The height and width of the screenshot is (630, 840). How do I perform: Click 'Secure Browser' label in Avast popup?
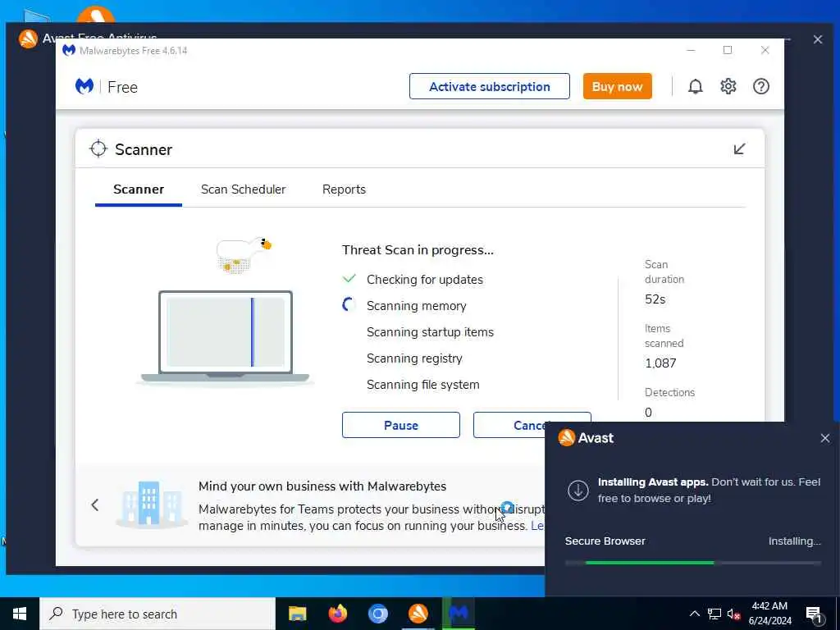(x=605, y=541)
